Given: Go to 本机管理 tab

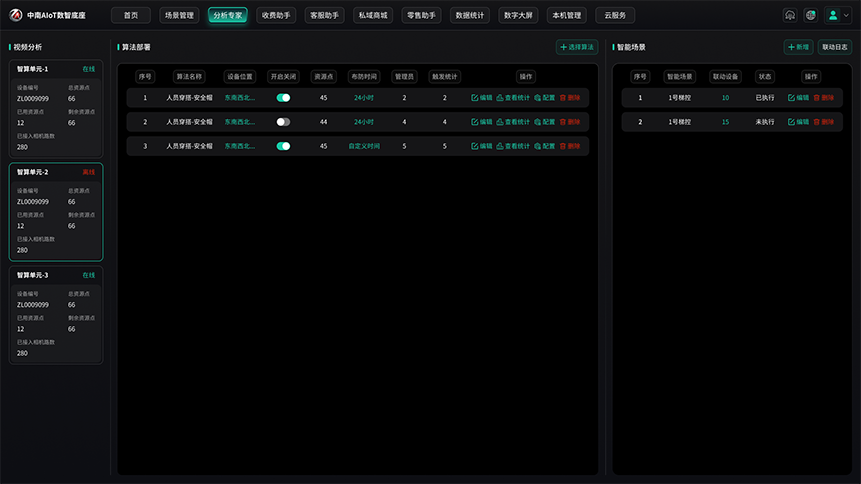Looking at the screenshot, I should [567, 15].
